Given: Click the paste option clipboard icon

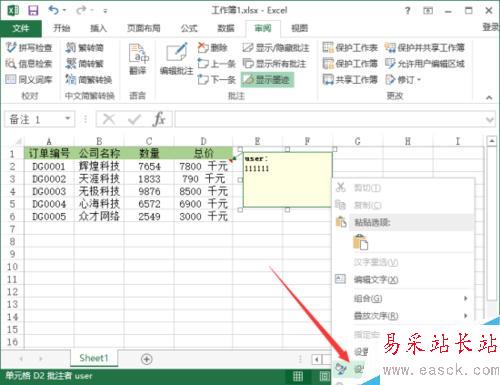Looking at the screenshot, I should click(360, 242).
